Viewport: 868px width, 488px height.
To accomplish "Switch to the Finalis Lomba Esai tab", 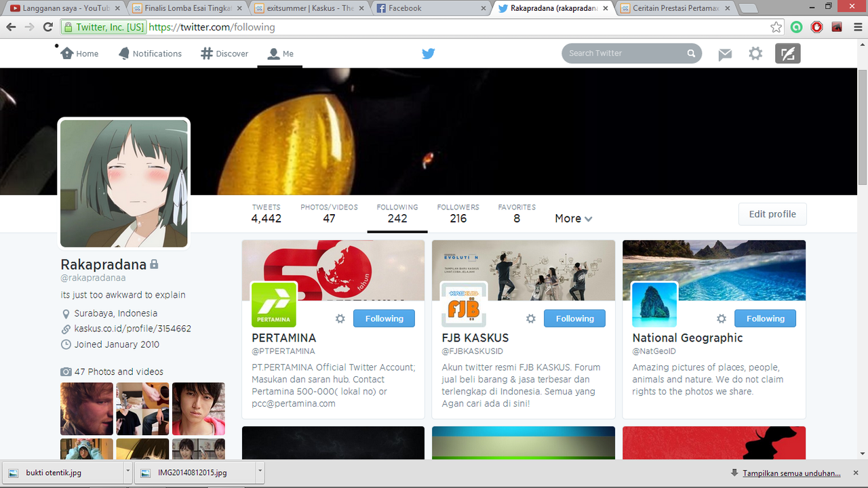I will [186, 8].
